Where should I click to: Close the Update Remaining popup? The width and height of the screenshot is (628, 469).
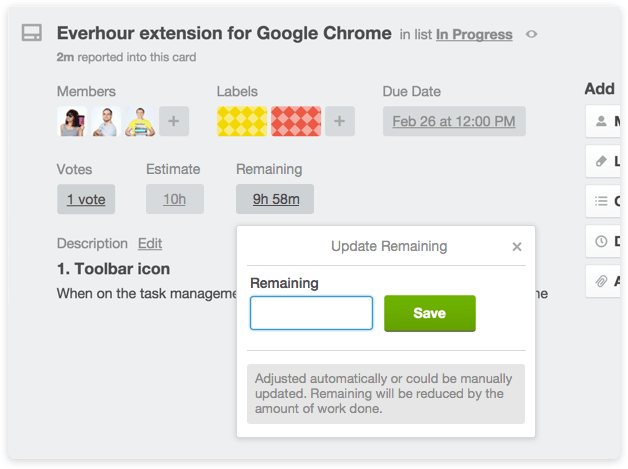click(517, 247)
